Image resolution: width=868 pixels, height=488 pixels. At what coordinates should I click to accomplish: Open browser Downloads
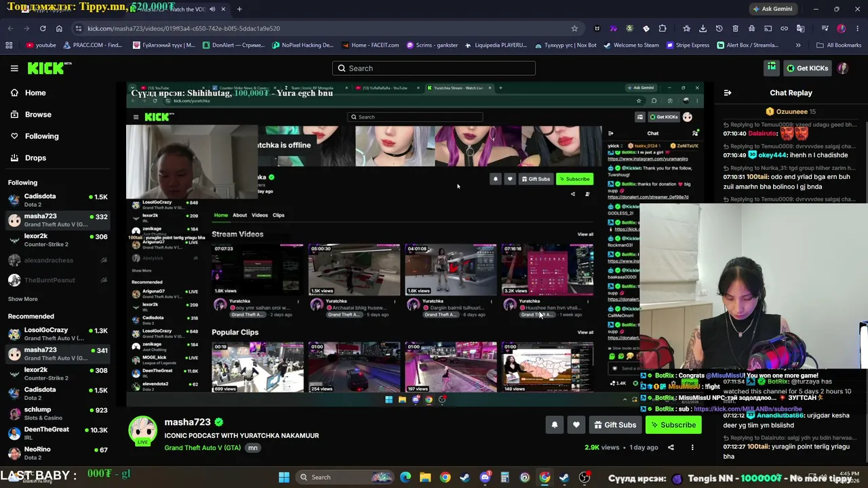click(703, 28)
